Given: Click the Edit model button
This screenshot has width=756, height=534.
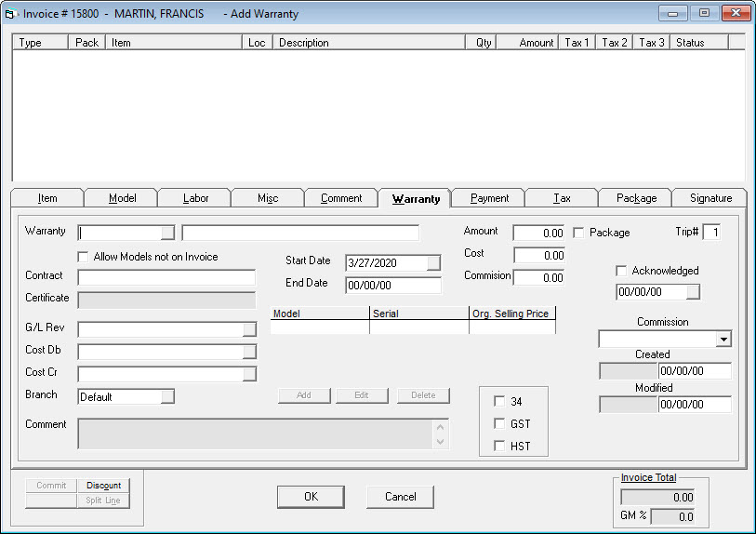Looking at the screenshot, I should click(362, 395).
